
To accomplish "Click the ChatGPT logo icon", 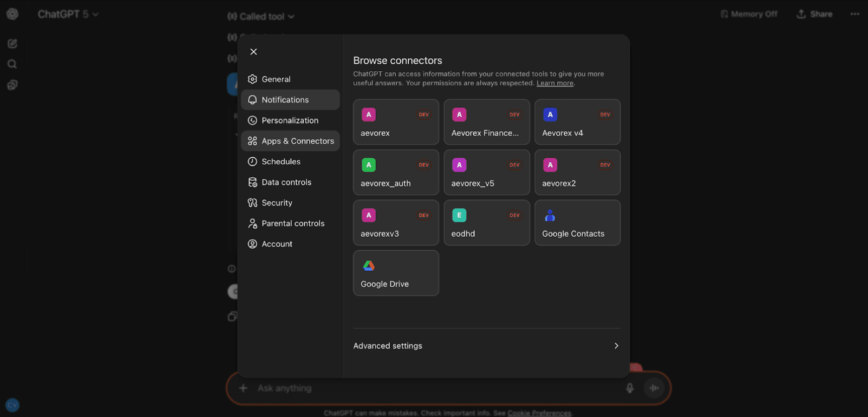I will [x=13, y=14].
